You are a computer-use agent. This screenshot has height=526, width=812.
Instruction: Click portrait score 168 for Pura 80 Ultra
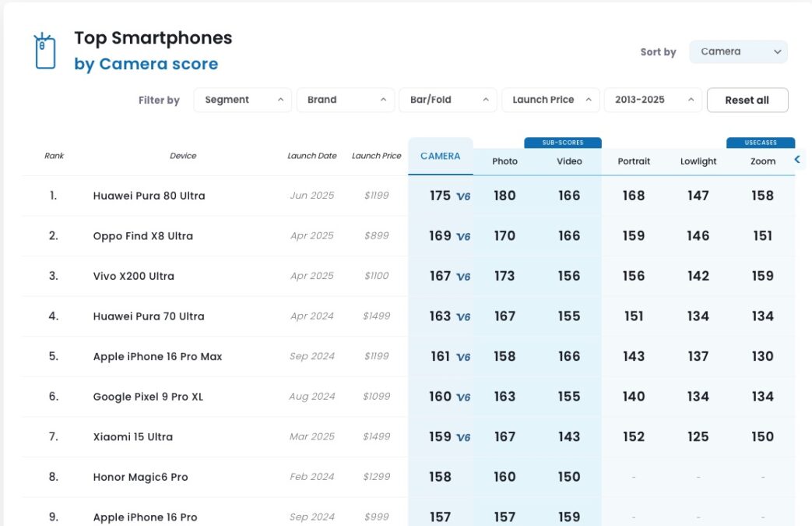click(634, 196)
